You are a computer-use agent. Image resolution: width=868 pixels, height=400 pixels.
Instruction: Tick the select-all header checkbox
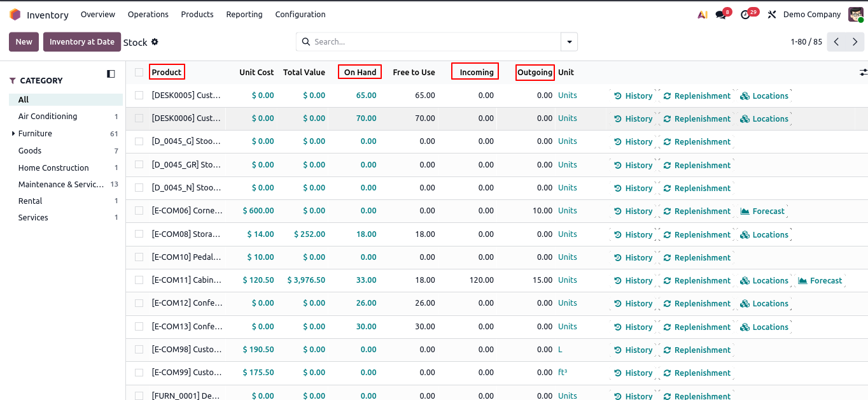139,73
